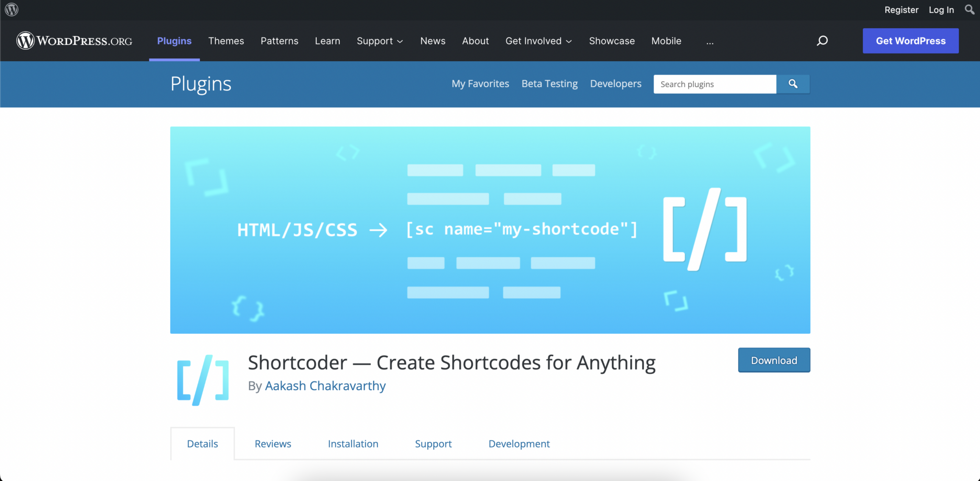The image size is (980, 481).
Task: Go to the About page
Action: (x=475, y=41)
